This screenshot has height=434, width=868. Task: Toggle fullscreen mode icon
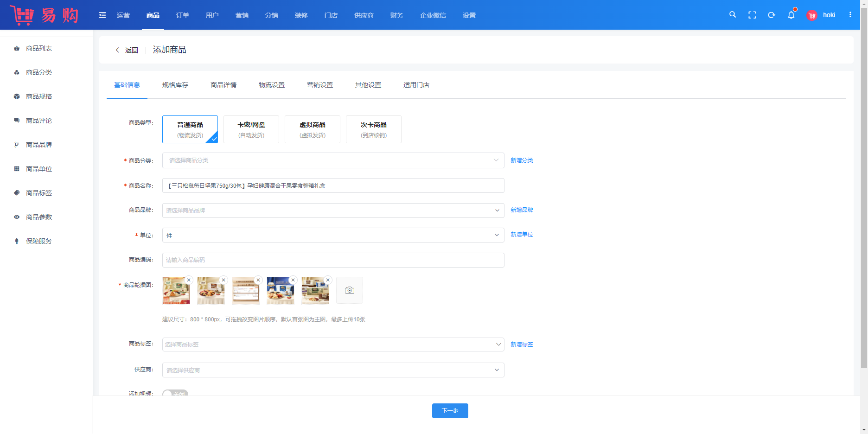[752, 15]
